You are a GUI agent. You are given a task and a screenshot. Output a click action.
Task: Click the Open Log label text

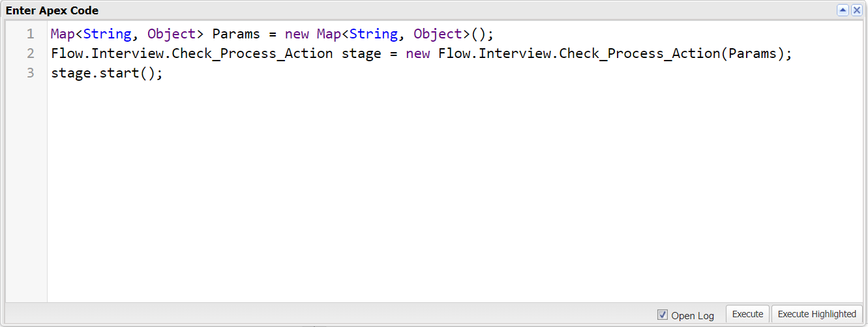tap(693, 315)
